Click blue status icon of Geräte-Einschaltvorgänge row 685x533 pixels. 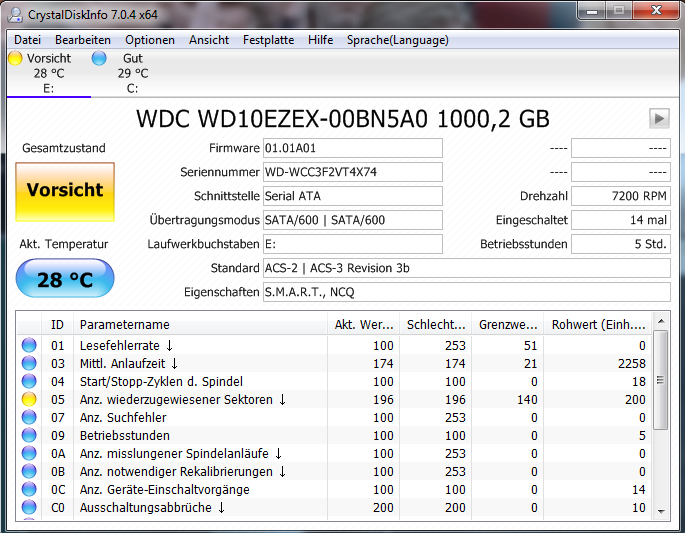tap(29, 489)
